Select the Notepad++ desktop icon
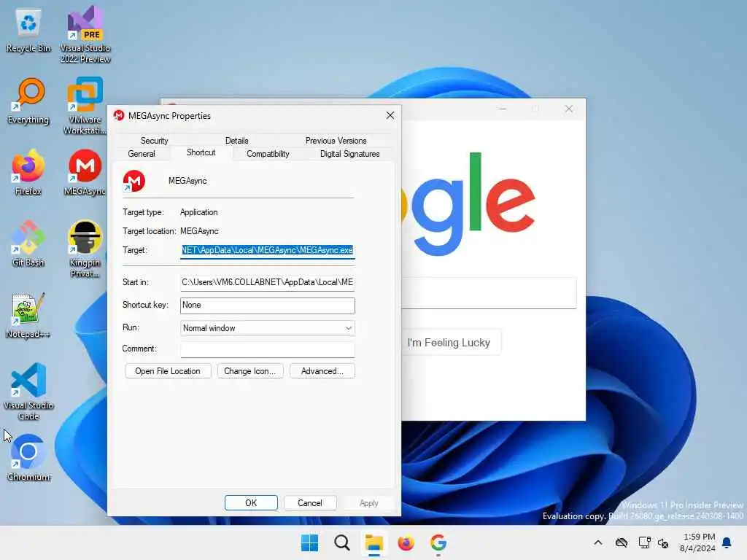Screen dimensions: 747x560 28,315
